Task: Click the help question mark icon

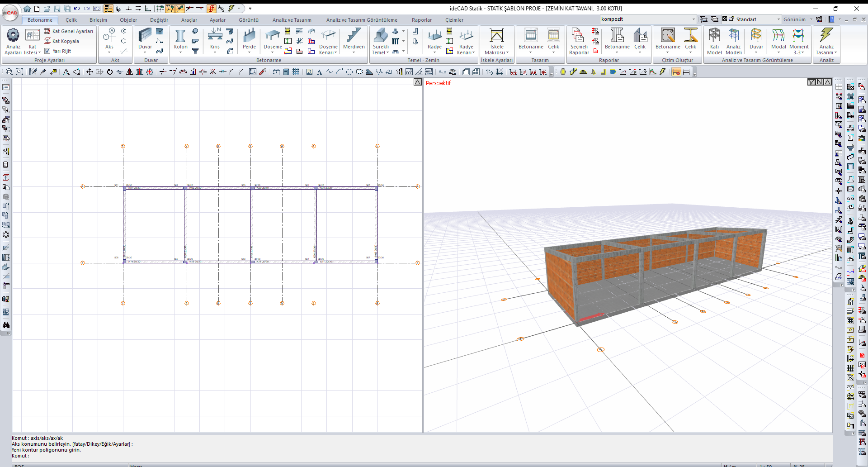Action: (831, 19)
